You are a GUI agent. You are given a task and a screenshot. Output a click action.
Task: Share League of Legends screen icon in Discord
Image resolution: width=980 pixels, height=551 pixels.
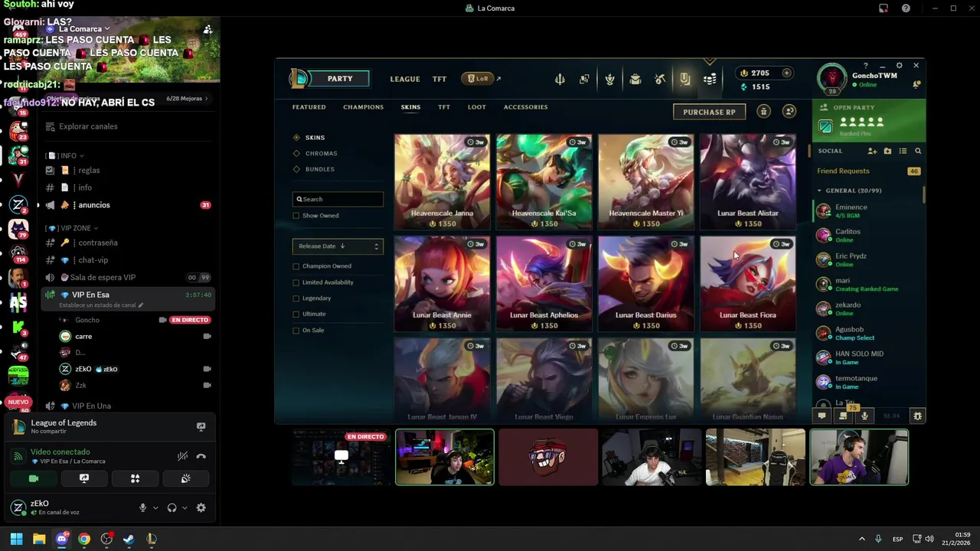pyautogui.click(x=201, y=427)
